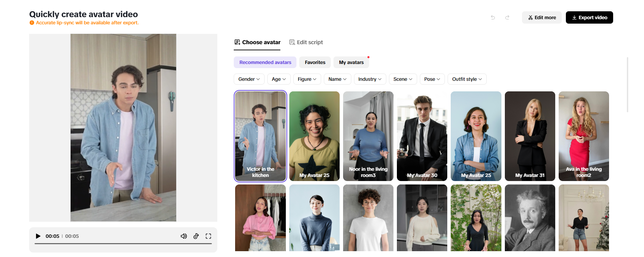Viewport: 644px width, 257px height.
Task: Expand the Gender filter dropdown
Action: [x=249, y=79]
